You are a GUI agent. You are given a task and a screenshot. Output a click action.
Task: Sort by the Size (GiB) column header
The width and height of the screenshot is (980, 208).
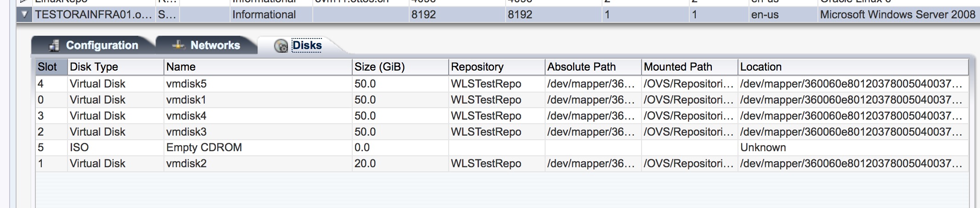(400, 67)
